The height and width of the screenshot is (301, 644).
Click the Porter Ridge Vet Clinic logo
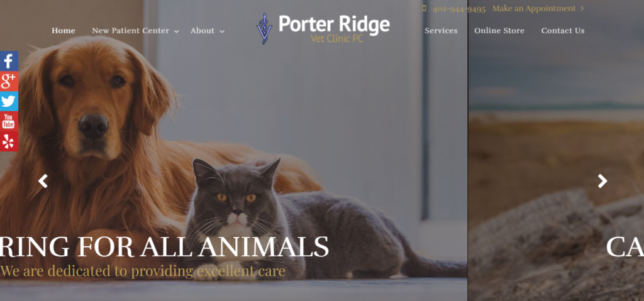point(323,28)
